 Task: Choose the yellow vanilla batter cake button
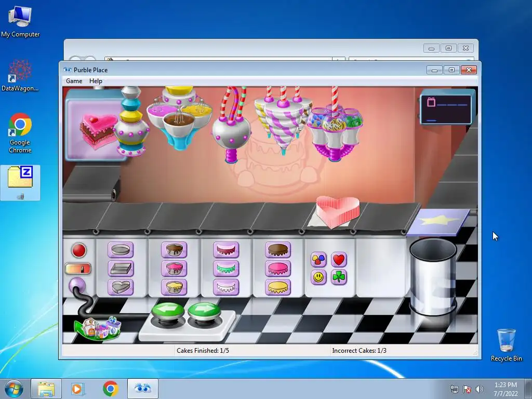pyautogui.click(x=174, y=287)
